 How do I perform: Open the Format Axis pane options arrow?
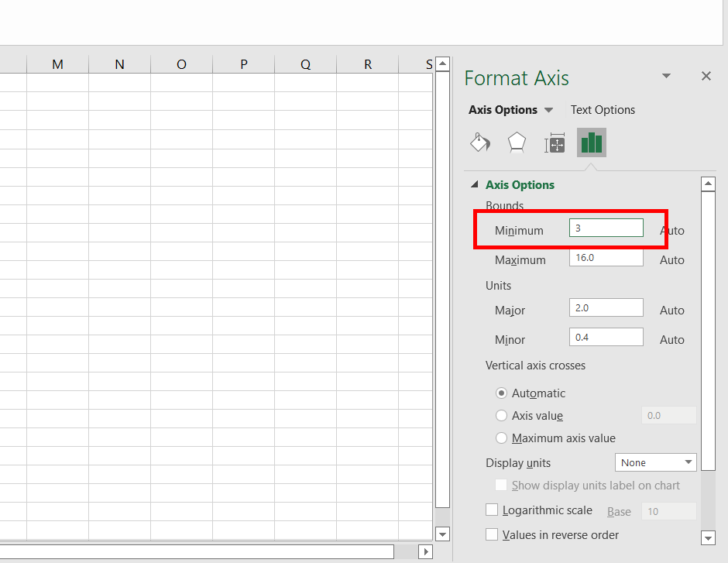pos(666,76)
